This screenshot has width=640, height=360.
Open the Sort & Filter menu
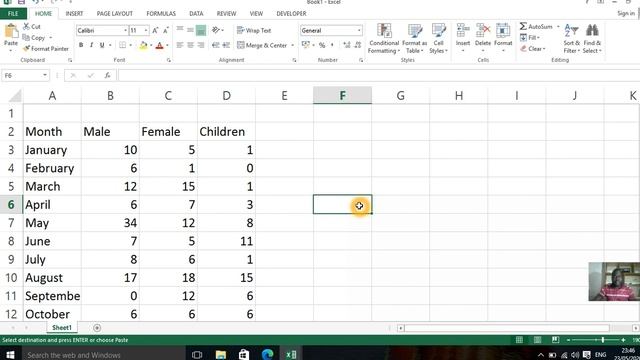[571, 38]
